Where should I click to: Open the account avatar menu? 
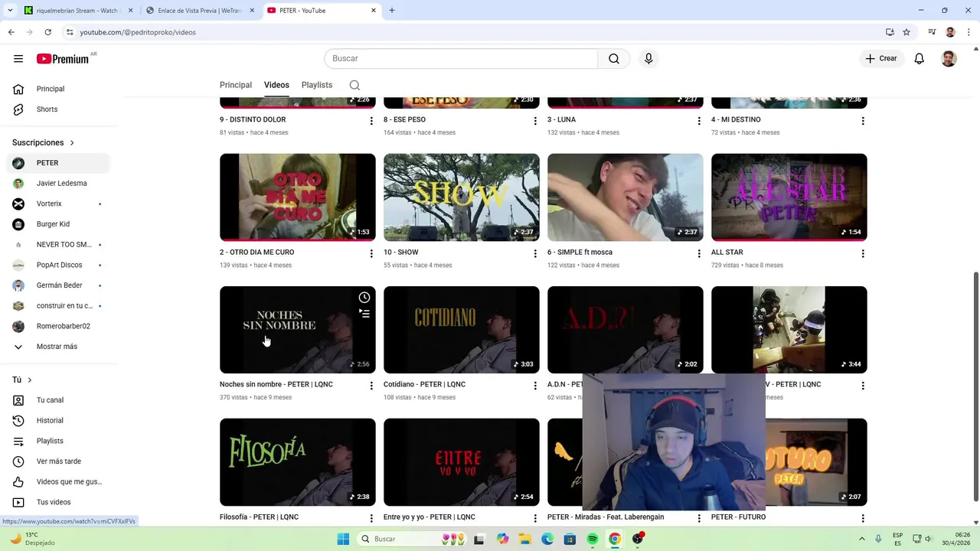[949, 59]
